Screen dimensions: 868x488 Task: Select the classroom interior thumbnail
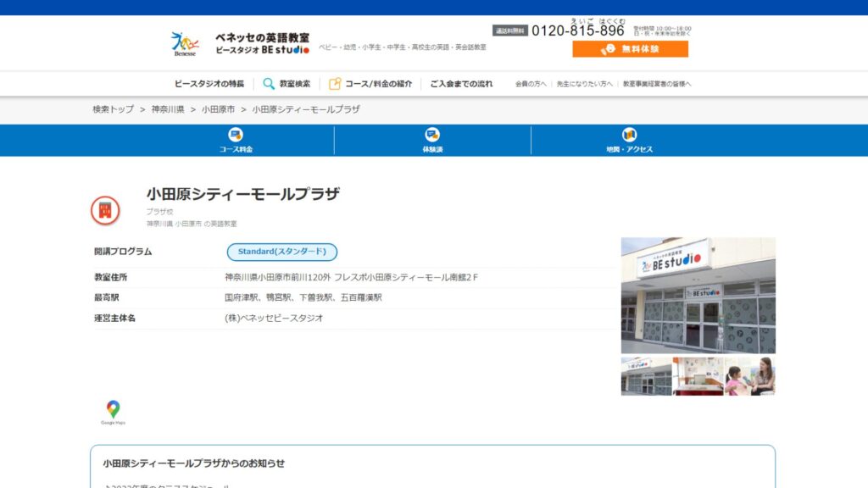tap(698, 376)
